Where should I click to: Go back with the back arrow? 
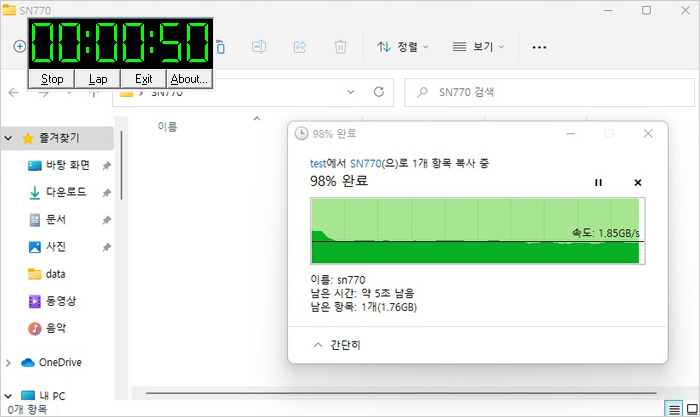pos(14,92)
